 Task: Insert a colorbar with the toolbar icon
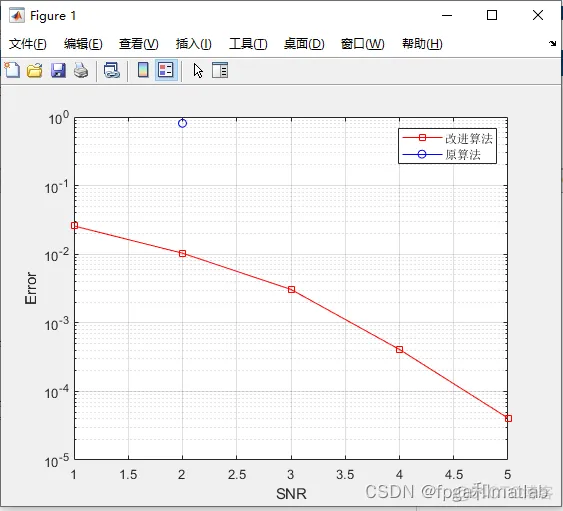(x=143, y=70)
